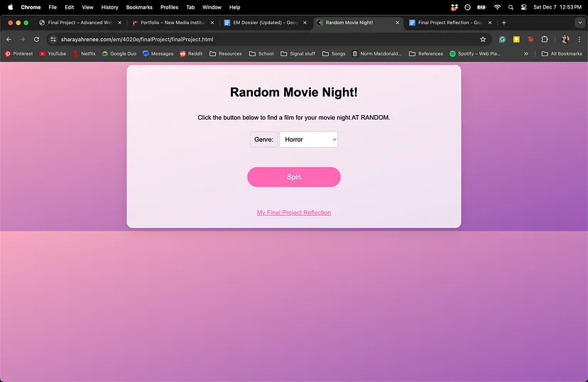
Task: Click the user profile avatar in toolbar
Action: [565, 40]
